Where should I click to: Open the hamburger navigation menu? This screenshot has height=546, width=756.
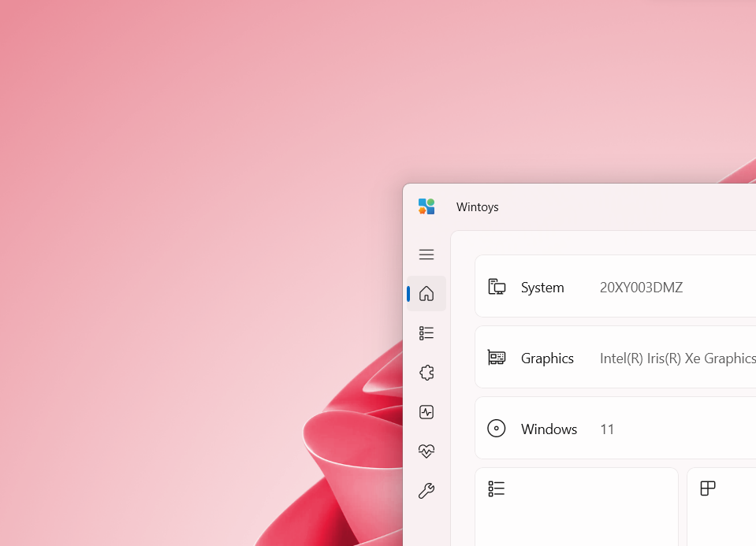426,254
